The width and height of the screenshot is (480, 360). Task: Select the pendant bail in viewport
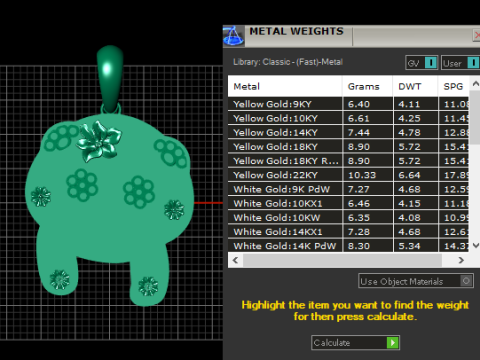pos(110,78)
